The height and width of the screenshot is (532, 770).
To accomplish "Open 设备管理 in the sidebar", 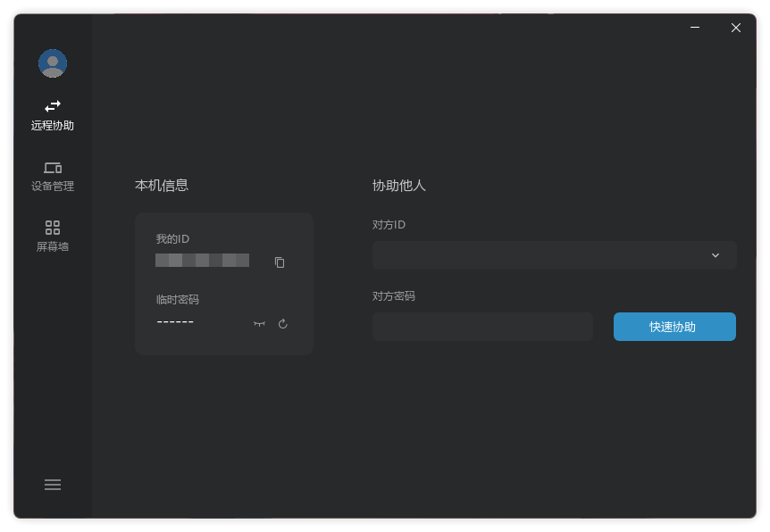I will tap(53, 177).
